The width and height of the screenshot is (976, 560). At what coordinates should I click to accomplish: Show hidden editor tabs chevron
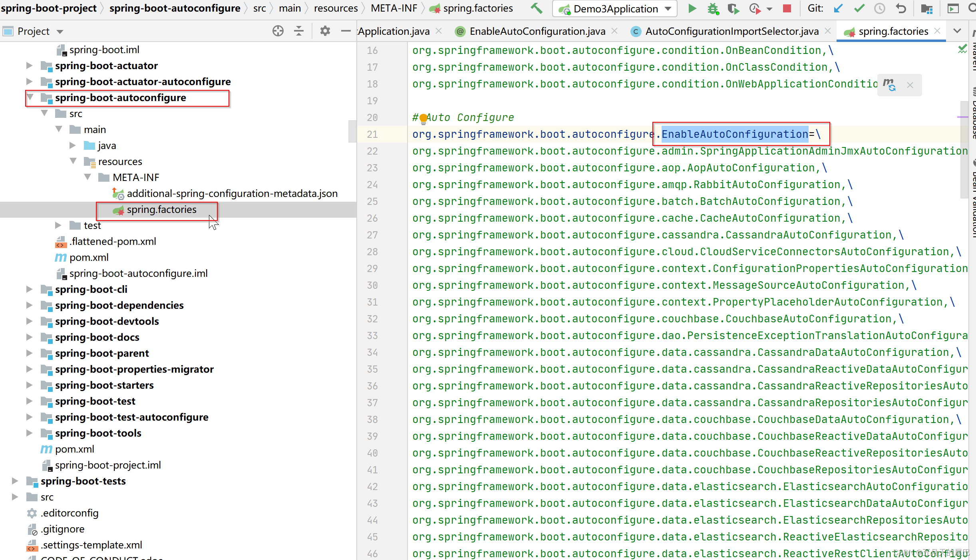tap(957, 31)
